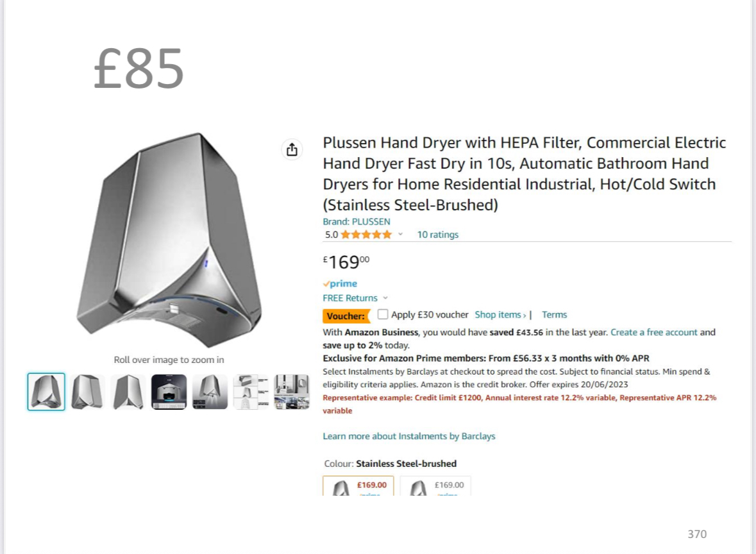
Task: Open Learn more about Instalments by Barclays
Action: pyautogui.click(x=409, y=436)
